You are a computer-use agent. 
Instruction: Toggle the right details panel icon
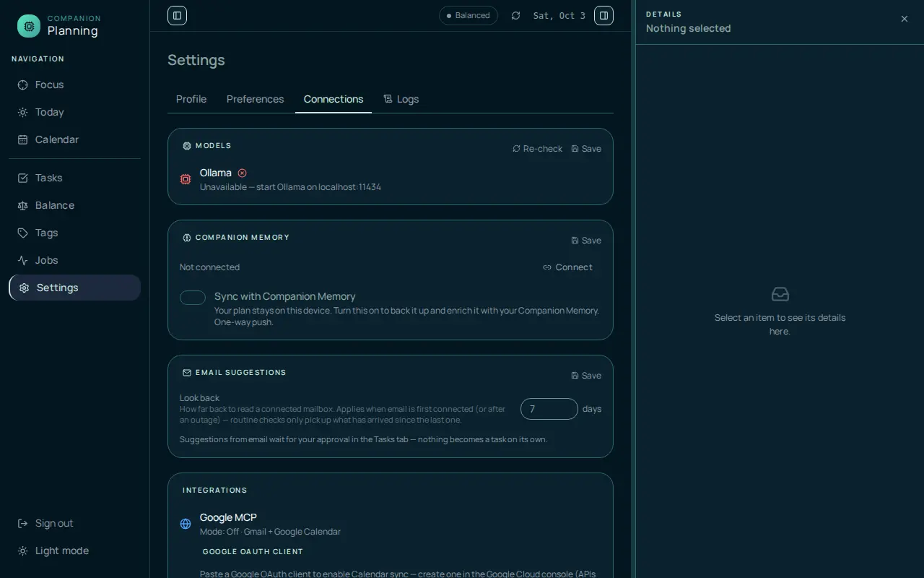(603, 15)
